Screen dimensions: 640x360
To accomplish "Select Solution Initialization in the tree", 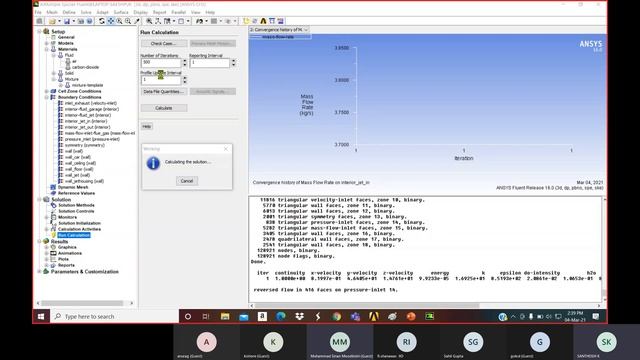I will pos(79,223).
